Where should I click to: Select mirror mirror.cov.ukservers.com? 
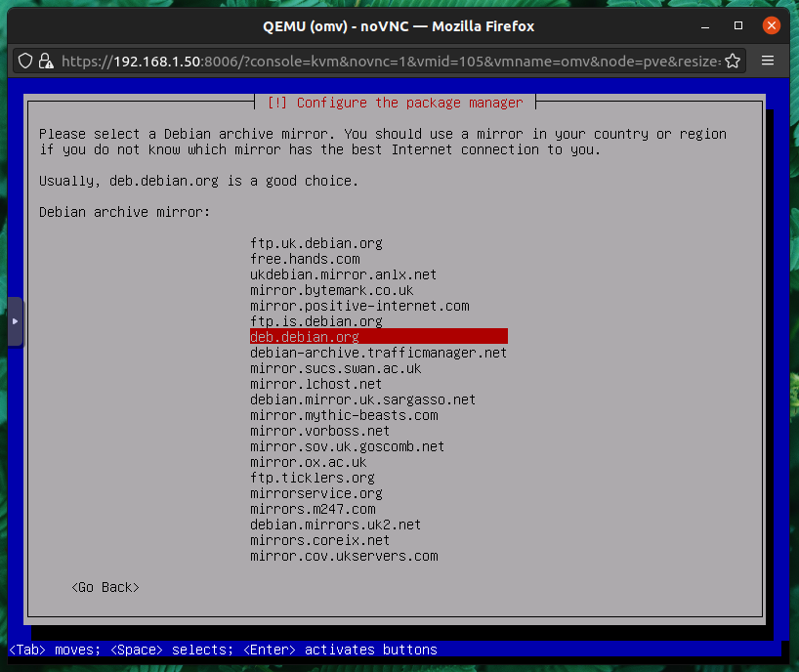344,556
